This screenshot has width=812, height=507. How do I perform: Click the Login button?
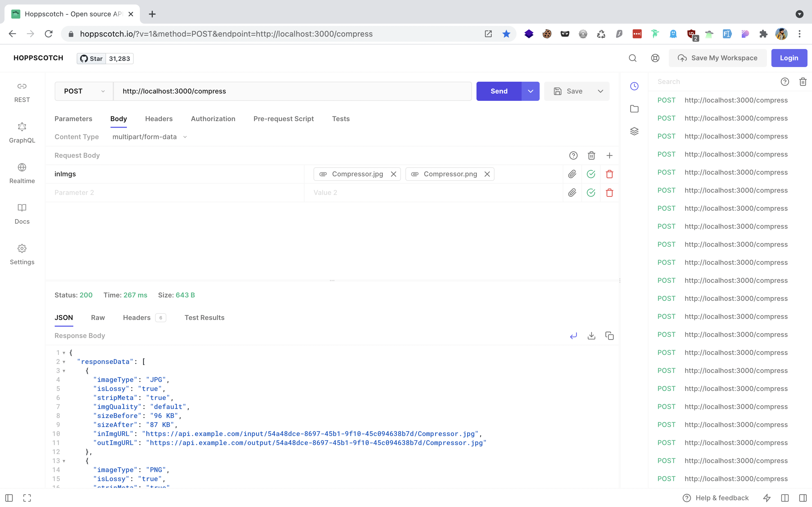(x=789, y=58)
